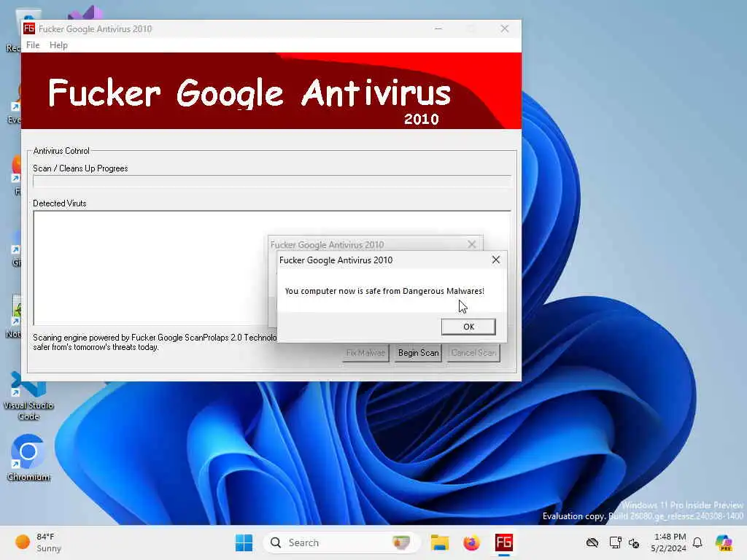
Task: Open the weather widget showing 84°F Sunny
Action: pos(38,542)
